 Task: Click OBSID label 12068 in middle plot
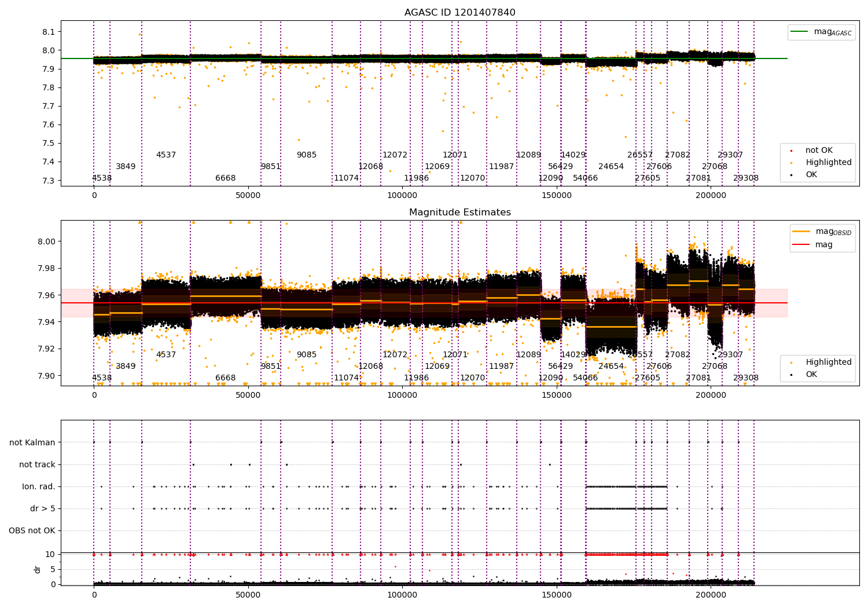[370, 367]
